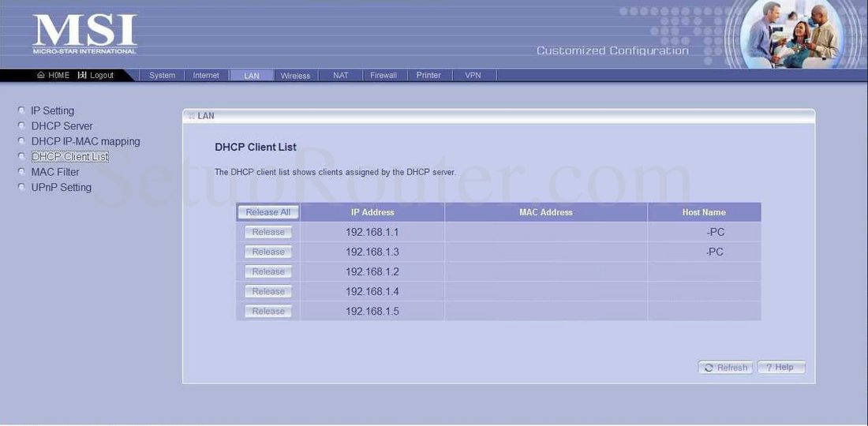Click the UPnP Setting bullet icon

[21, 187]
